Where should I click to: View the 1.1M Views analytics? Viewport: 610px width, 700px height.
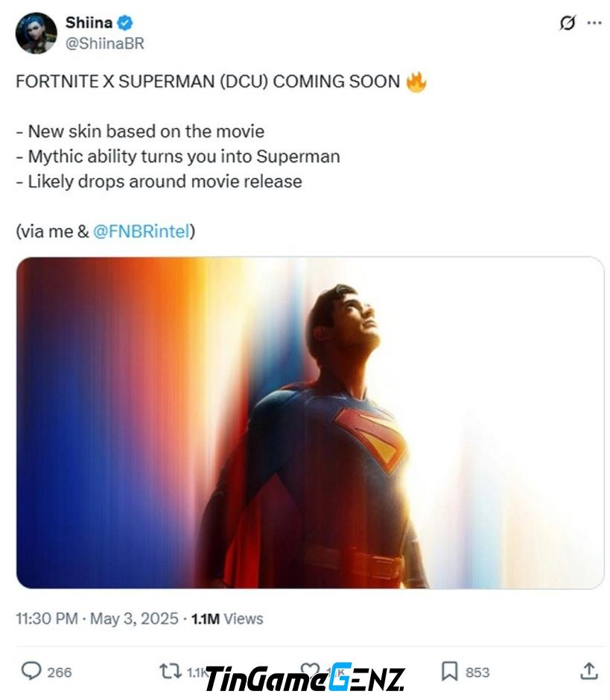coord(227,619)
